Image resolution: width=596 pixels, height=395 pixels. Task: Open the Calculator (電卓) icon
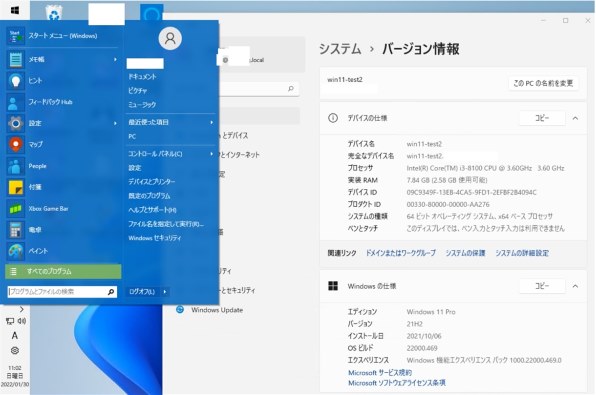tap(16, 230)
